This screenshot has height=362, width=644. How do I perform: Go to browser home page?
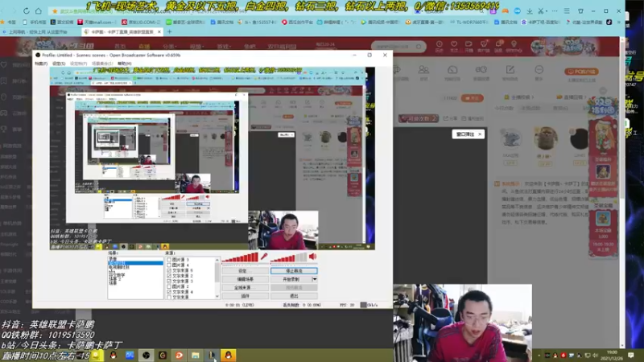pyautogui.click(x=38, y=11)
